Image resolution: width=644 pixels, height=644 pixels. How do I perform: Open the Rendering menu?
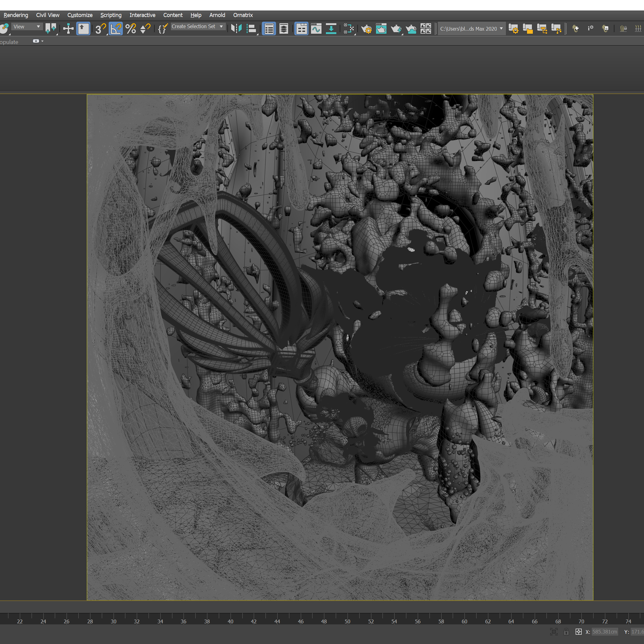[x=16, y=15]
